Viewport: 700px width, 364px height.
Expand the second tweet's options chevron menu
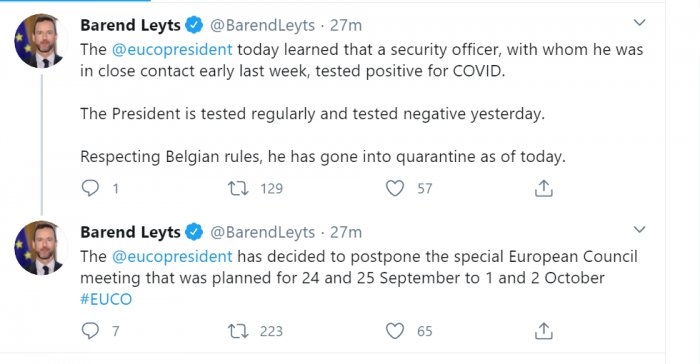pyautogui.click(x=639, y=230)
